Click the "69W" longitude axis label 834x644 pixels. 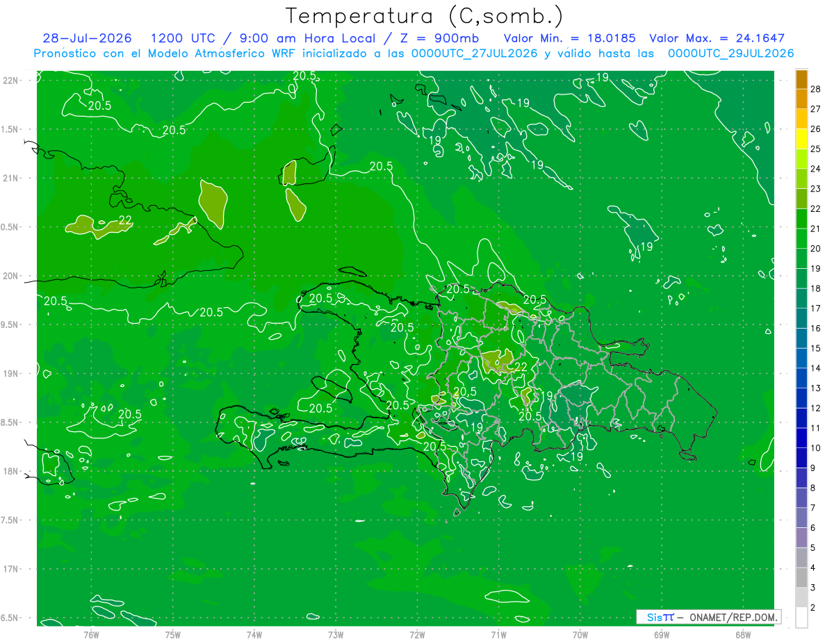tap(662, 634)
